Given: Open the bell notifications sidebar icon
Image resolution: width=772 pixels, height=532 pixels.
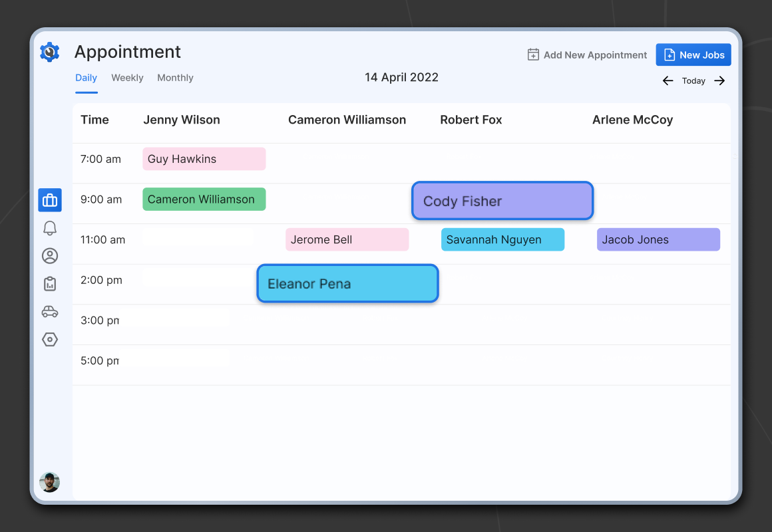Looking at the screenshot, I should [50, 228].
